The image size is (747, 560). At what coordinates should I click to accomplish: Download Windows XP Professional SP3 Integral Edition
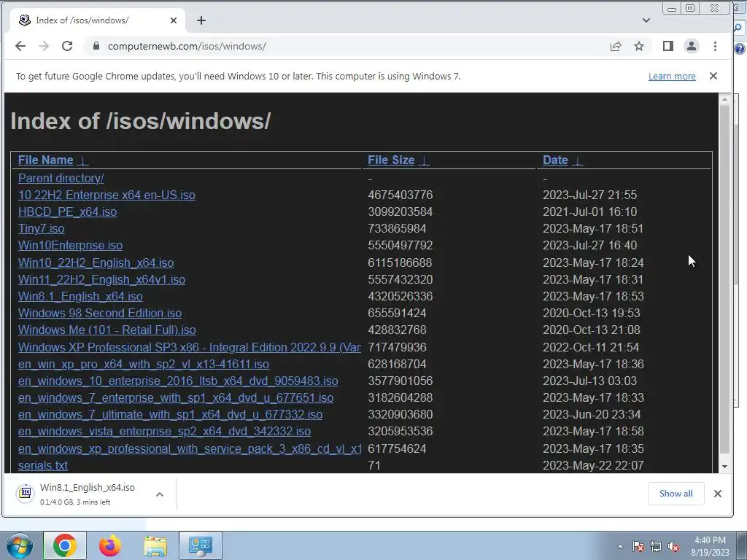click(x=189, y=347)
